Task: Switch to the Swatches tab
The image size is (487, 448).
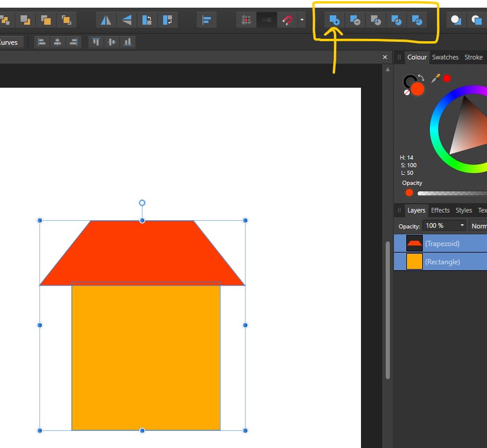Action: coord(445,57)
